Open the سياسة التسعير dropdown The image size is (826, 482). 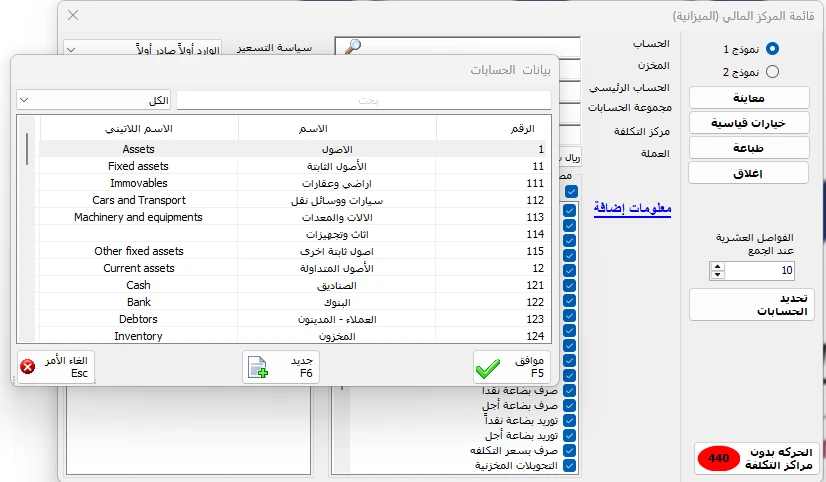142,49
